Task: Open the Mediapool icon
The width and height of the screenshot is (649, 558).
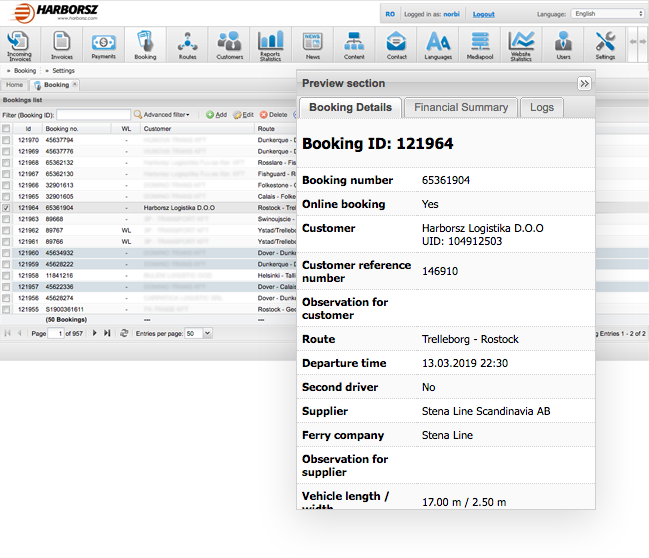Action: coord(479,44)
